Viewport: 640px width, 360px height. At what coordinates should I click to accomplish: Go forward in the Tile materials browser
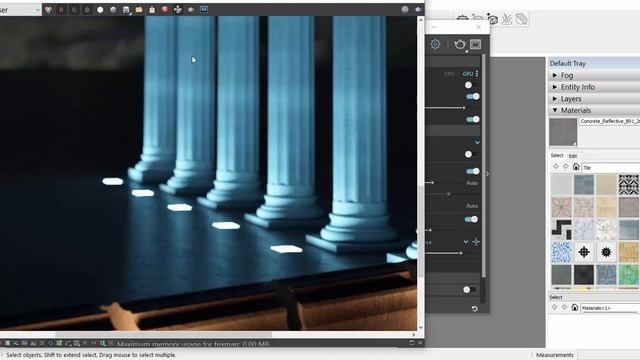pos(566,167)
